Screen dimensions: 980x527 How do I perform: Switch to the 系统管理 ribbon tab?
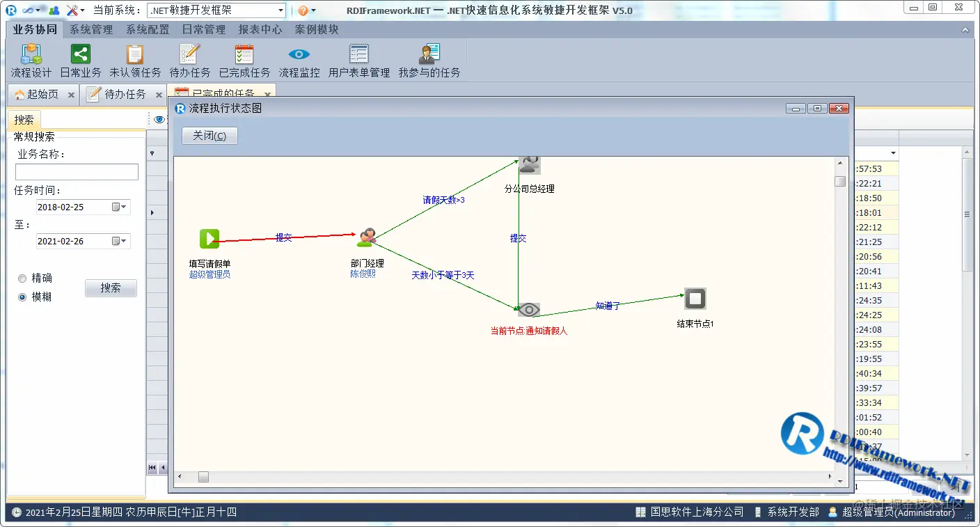point(91,29)
